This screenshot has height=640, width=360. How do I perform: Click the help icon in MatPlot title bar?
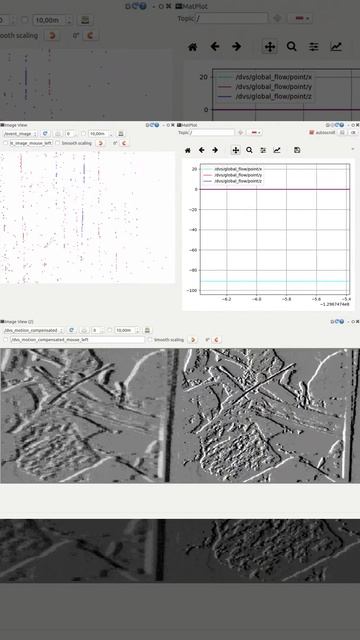[342, 124]
